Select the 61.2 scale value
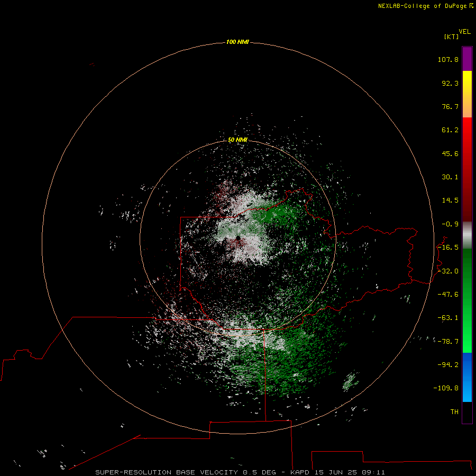 [450, 130]
